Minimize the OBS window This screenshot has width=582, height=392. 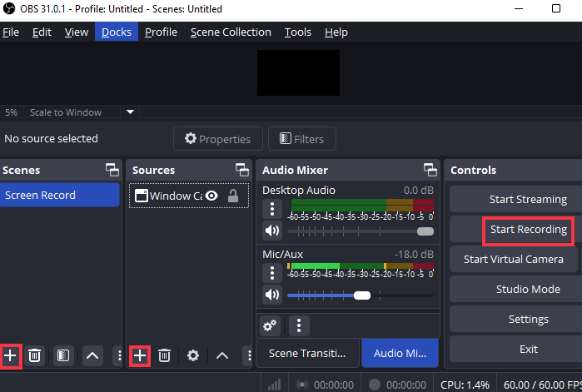(519, 8)
